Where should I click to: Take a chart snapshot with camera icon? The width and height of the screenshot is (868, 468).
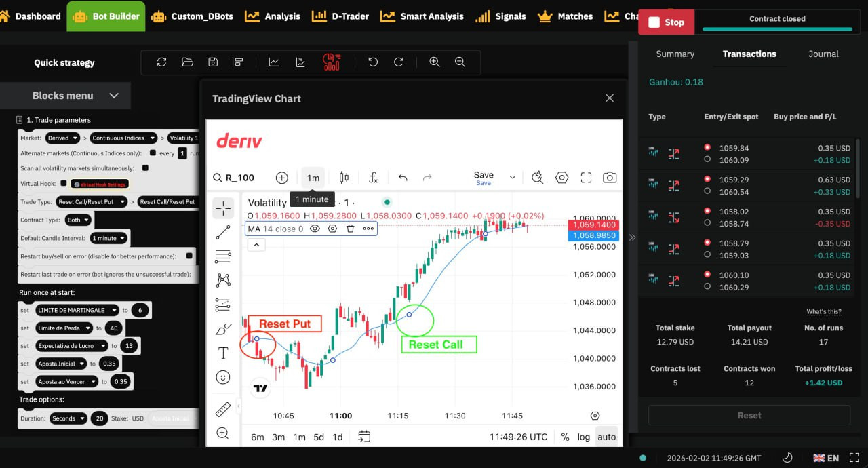610,178
